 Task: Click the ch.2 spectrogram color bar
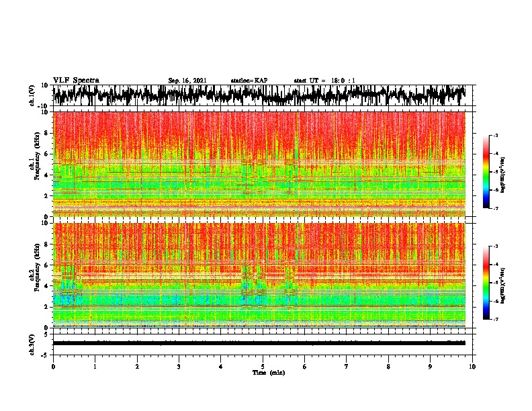(x=486, y=283)
